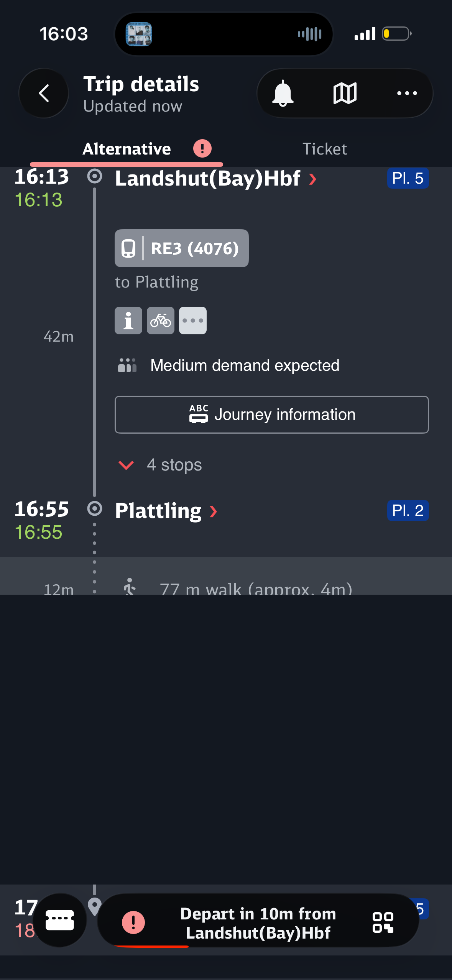Tap the info icon under RE3
The image size is (452, 980).
click(x=128, y=321)
